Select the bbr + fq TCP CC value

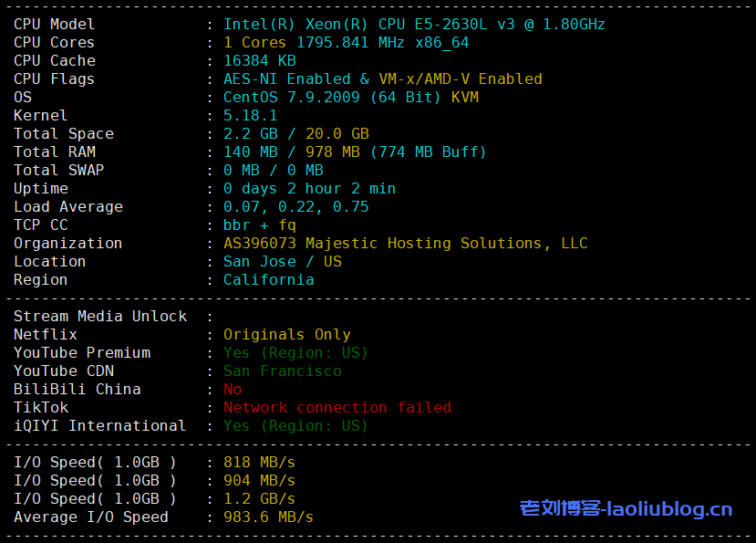[x=259, y=225]
